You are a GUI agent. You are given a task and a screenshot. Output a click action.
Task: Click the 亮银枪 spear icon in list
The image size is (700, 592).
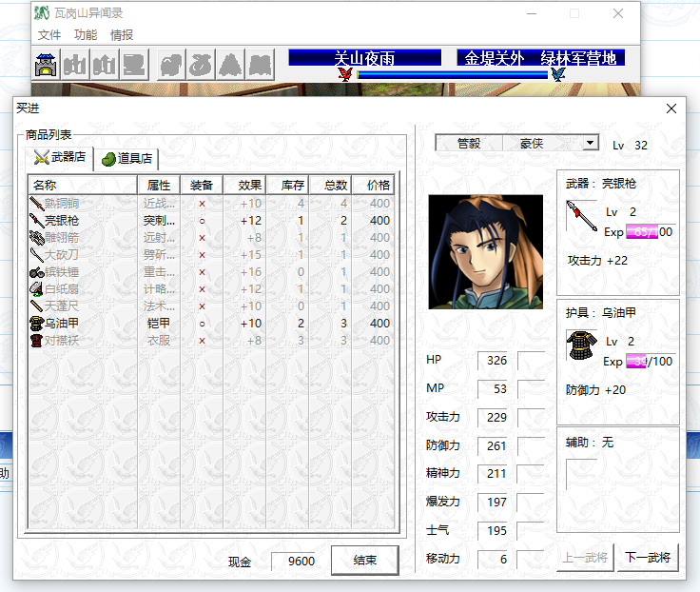pyautogui.click(x=36, y=220)
